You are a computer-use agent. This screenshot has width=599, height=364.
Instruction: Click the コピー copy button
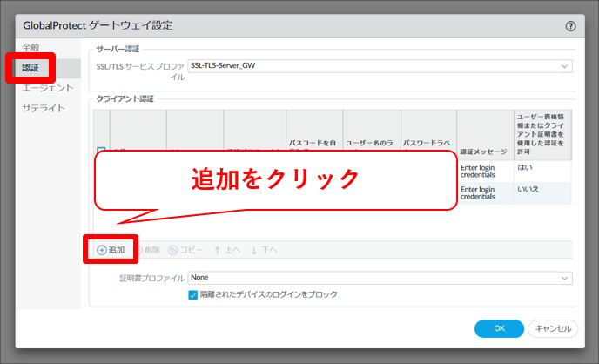coord(185,250)
